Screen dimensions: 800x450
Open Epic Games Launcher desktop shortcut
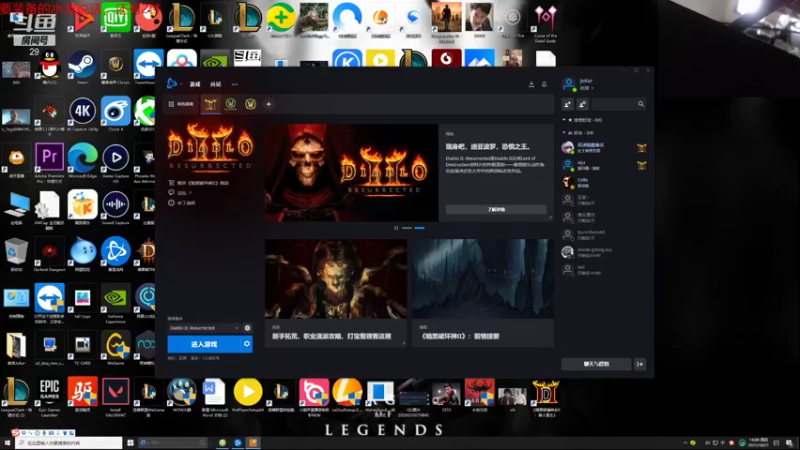[x=49, y=398]
